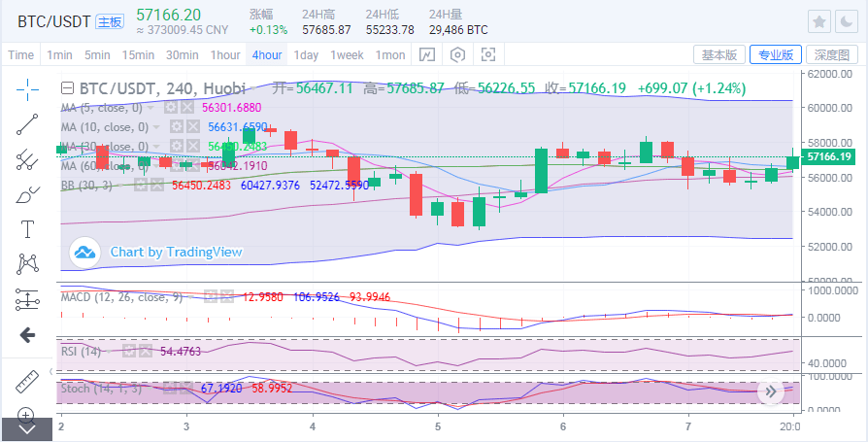This screenshot has height=442, width=868.
Task: Select the 1mon interval
Action: [390, 54]
